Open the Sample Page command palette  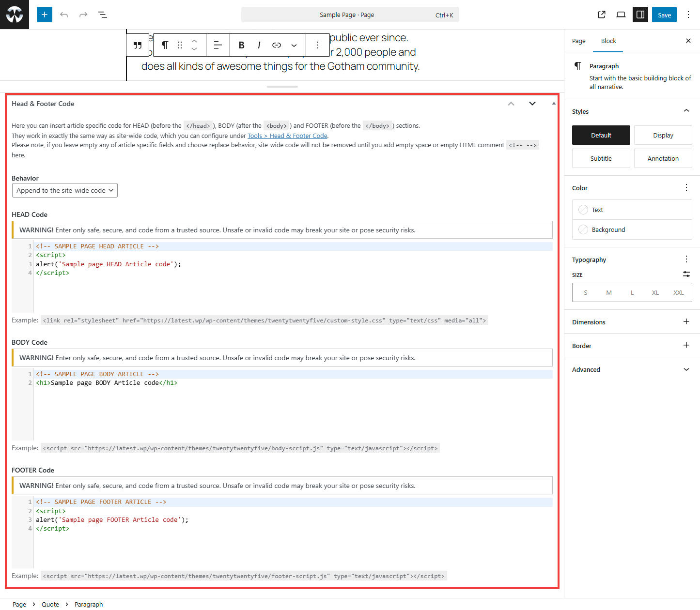point(350,15)
